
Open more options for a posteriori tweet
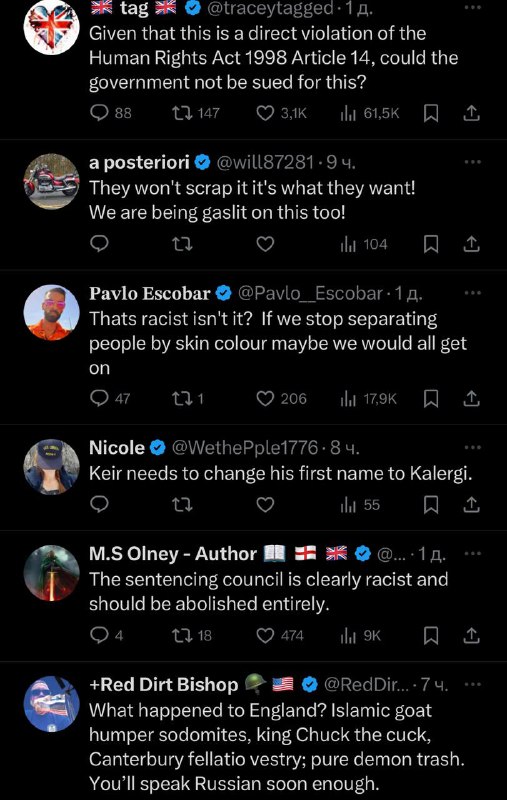472,162
